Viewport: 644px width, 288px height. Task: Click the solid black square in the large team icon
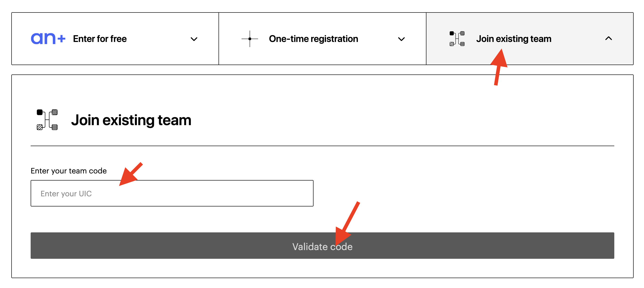[40, 112]
